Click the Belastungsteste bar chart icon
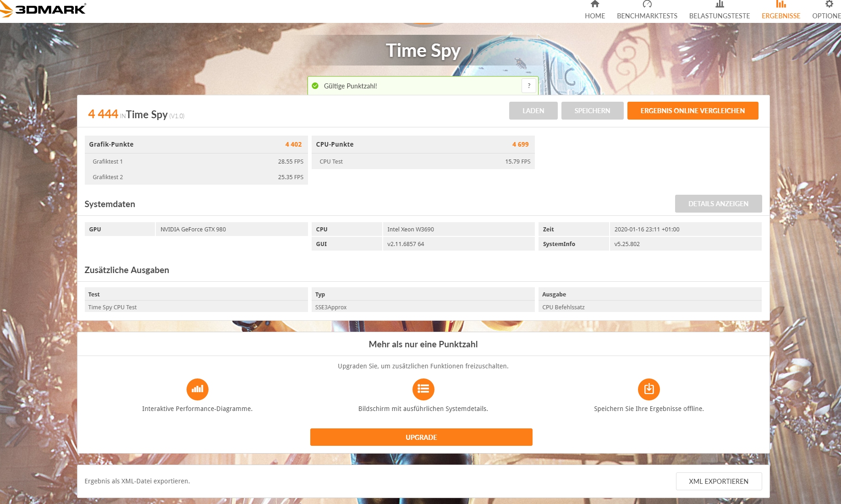This screenshot has width=841, height=504. click(720, 4)
